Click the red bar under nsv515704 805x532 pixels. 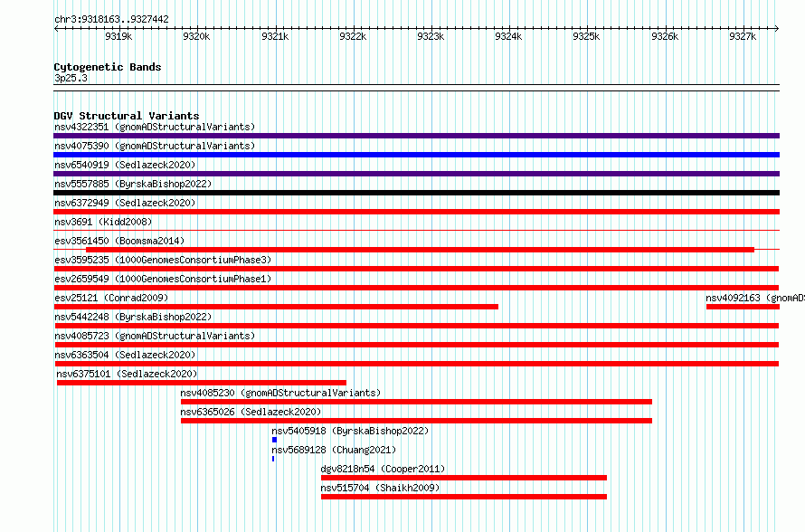point(464,497)
